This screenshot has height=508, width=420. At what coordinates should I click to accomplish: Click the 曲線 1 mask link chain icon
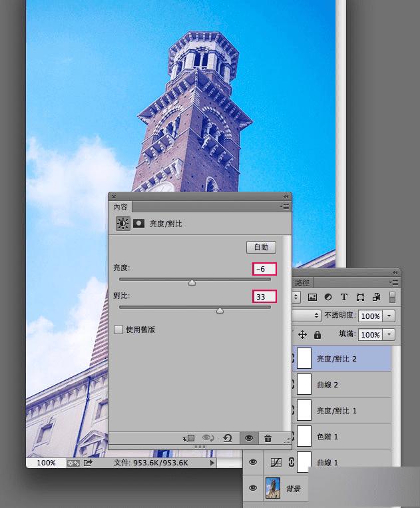click(291, 462)
